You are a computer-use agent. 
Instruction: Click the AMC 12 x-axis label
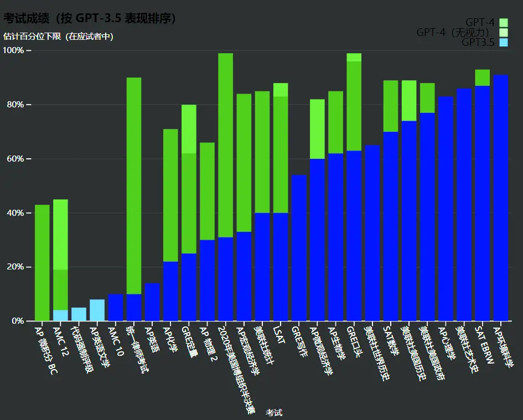[61, 341]
